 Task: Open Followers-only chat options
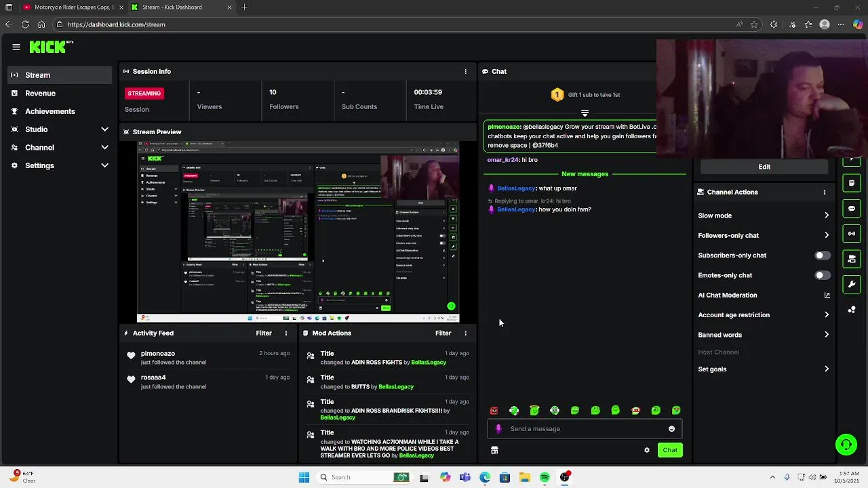click(764, 235)
